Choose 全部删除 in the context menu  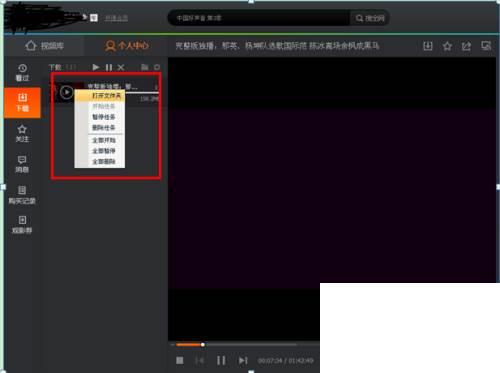coord(104,162)
